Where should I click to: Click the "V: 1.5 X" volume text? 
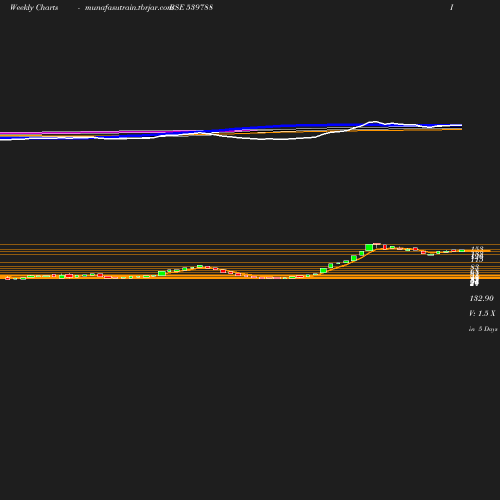tap(482, 313)
